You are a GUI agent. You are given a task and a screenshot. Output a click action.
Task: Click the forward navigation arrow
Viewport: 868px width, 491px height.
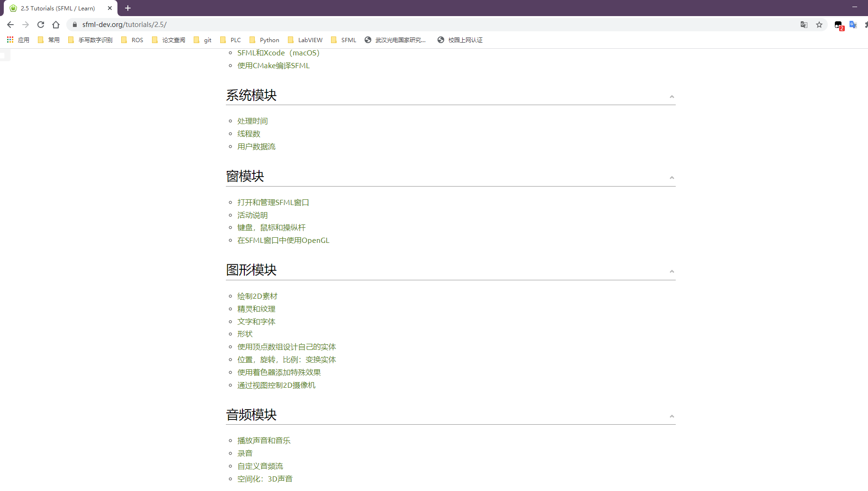(x=25, y=24)
